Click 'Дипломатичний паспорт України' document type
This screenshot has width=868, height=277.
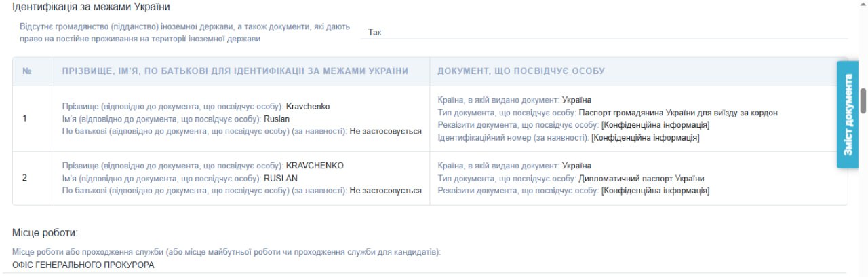[x=641, y=179]
